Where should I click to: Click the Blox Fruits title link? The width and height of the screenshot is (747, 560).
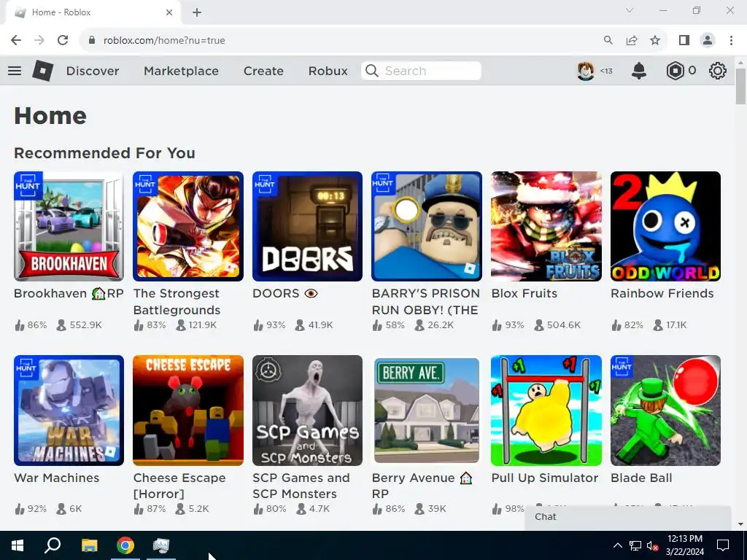524,293
